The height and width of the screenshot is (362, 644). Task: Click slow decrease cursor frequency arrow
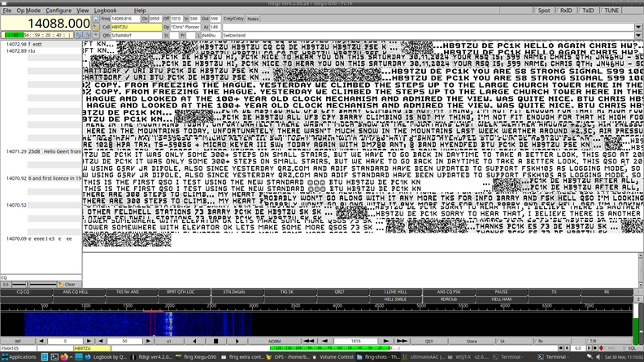point(325,341)
